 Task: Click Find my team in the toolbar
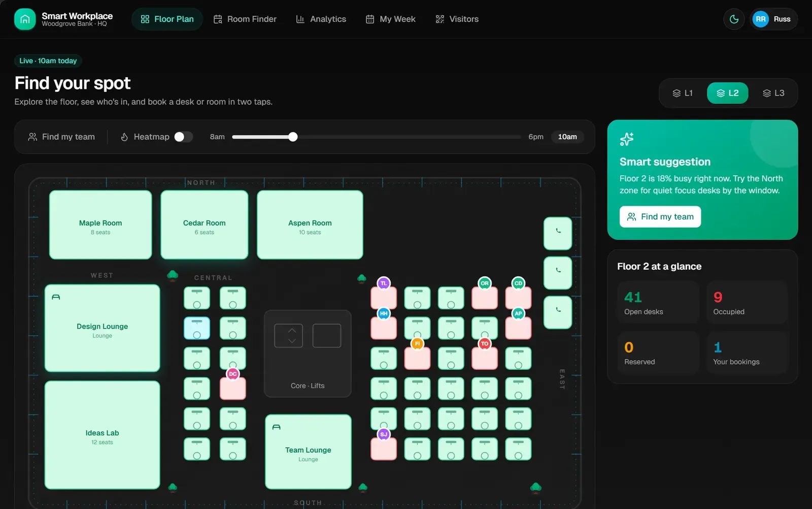[61, 137]
